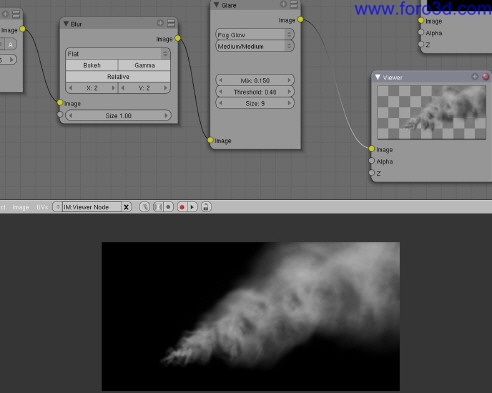This screenshot has height=393, width=492.
Task: Click the Blur Size 1.00 slider
Action: 118,116
